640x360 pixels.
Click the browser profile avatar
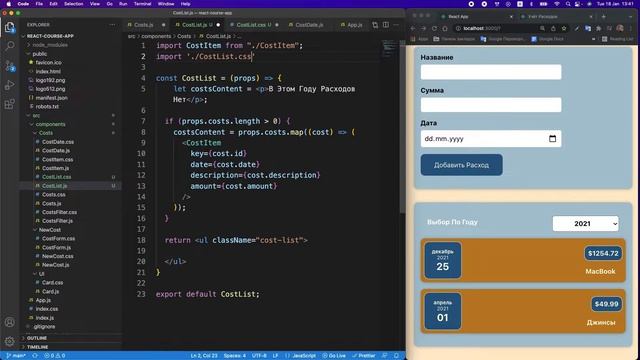[620, 28]
